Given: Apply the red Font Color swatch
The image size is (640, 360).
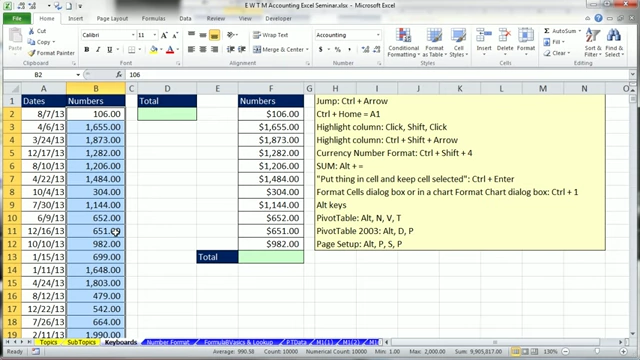Looking at the screenshot, I should (170, 49).
